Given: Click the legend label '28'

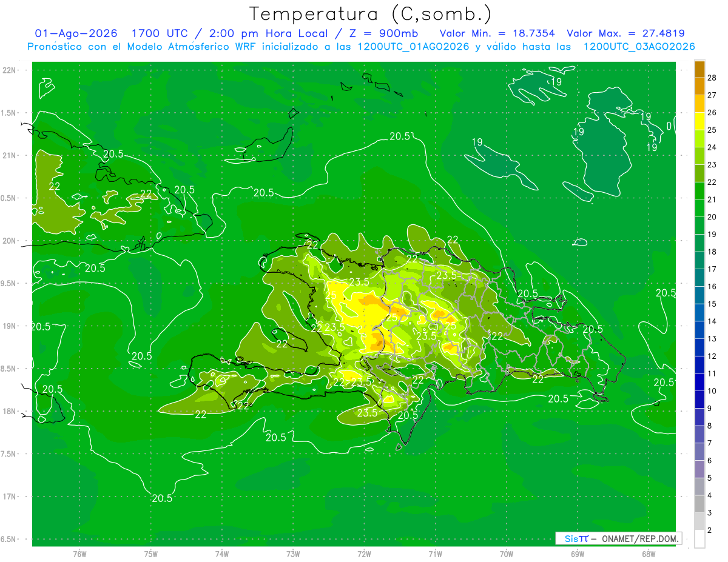Looking at the screenshot, I should (x=712, y=78).
